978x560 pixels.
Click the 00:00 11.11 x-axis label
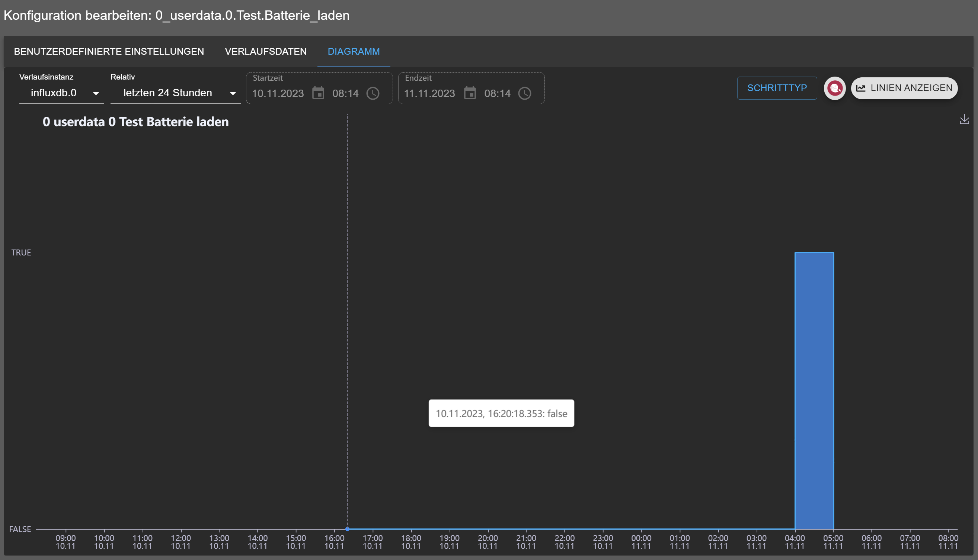641,542
